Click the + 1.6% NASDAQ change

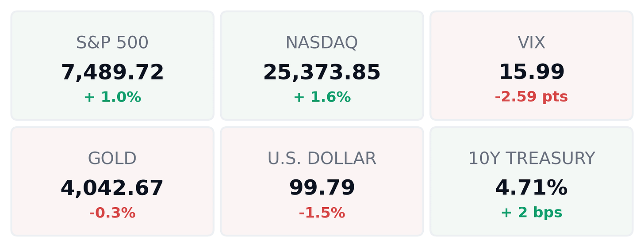click(x=322, y=97)
